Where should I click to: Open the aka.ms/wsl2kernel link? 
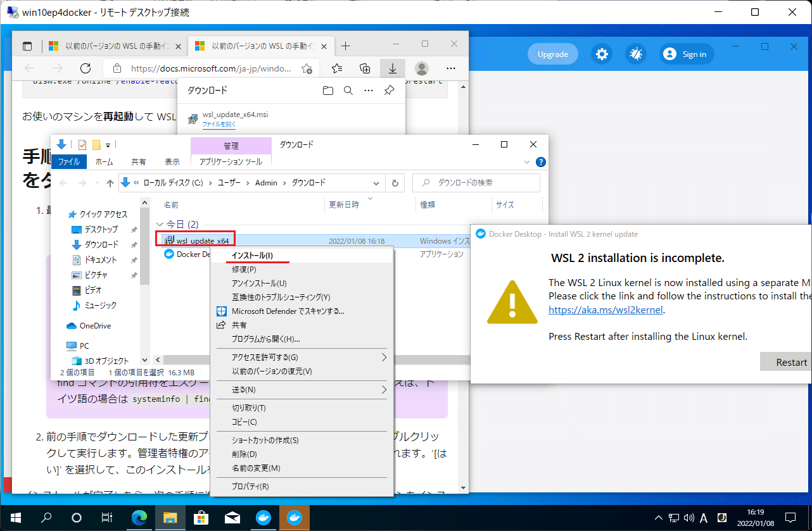[x=604, y=309]
